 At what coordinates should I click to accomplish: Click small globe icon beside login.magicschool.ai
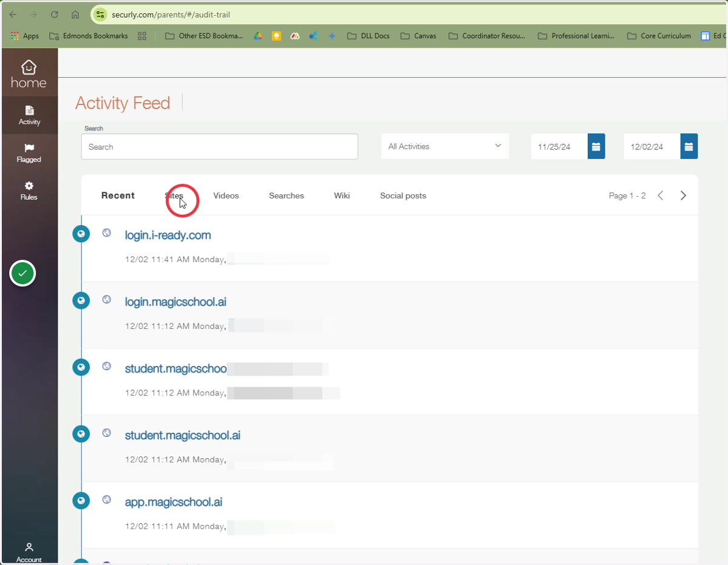click(x=107, y=299)
